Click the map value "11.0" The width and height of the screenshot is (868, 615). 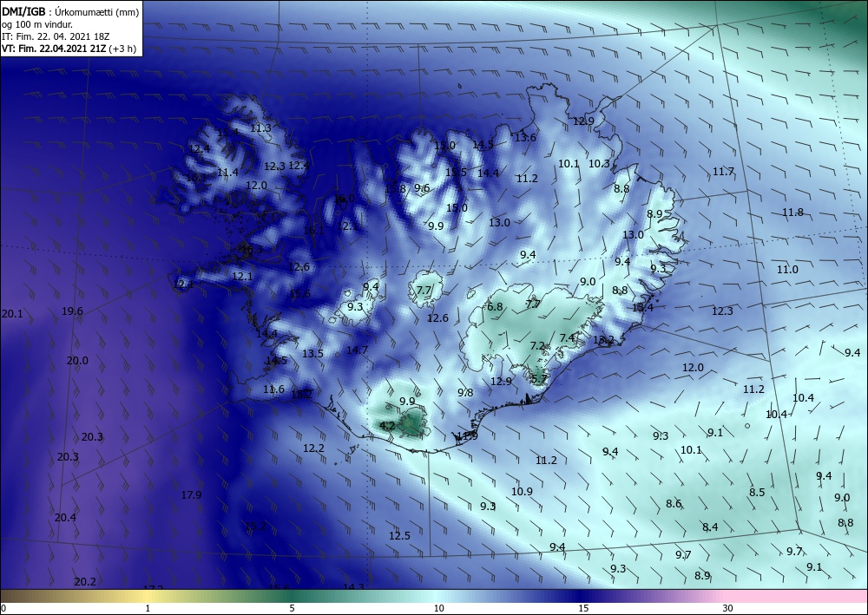pos(787,270)
